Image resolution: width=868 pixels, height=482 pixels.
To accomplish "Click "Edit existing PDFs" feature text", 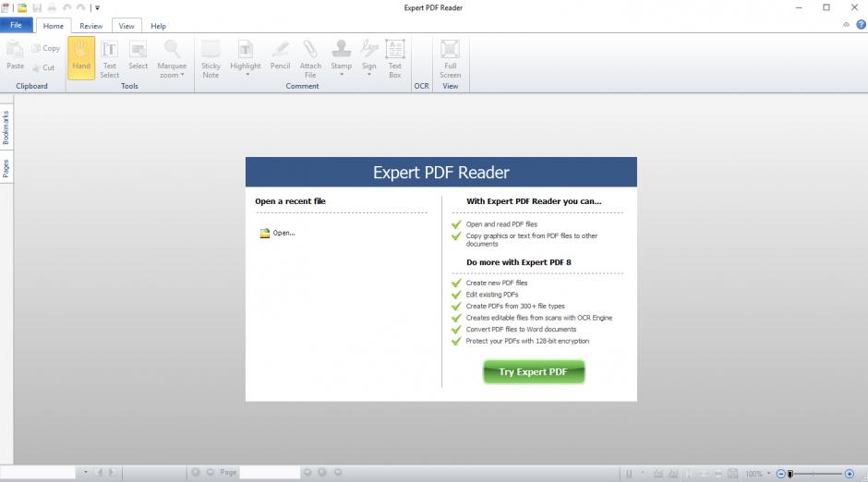I will coord(492,295).
